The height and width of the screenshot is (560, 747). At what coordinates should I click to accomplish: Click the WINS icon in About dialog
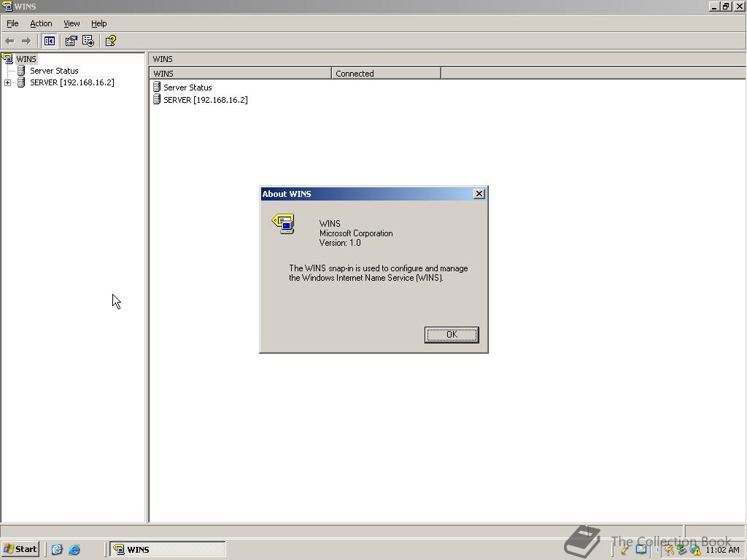coord(284,224)
